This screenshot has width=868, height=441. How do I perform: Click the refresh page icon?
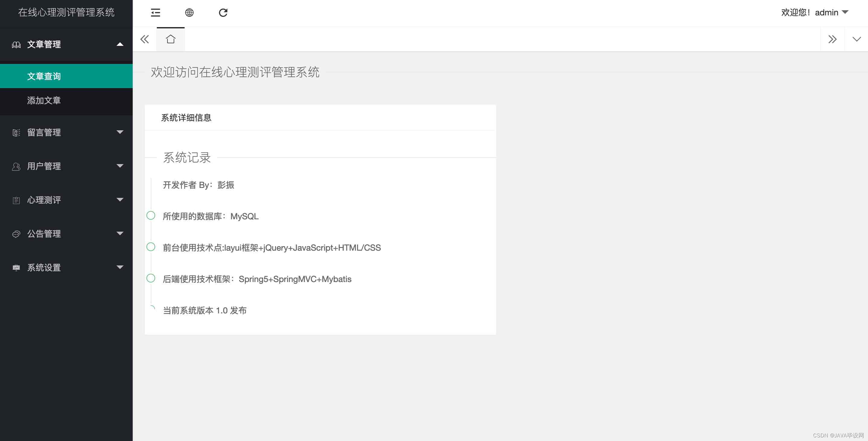223,13
